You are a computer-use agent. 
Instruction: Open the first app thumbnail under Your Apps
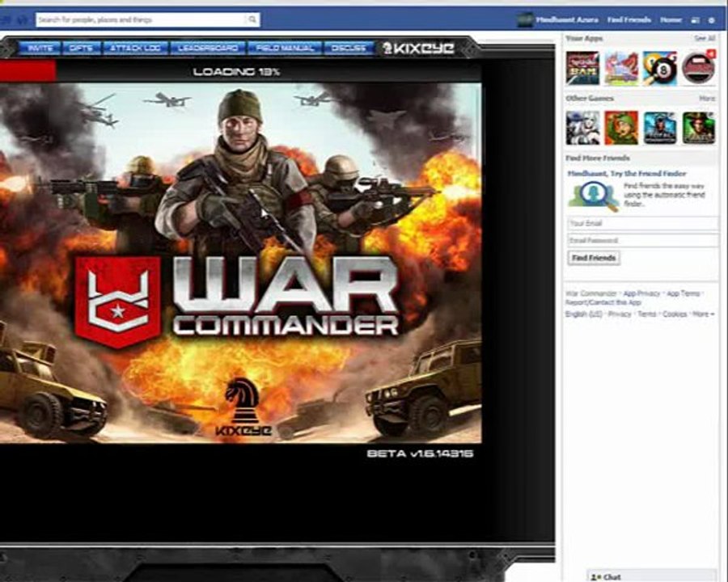582,68
